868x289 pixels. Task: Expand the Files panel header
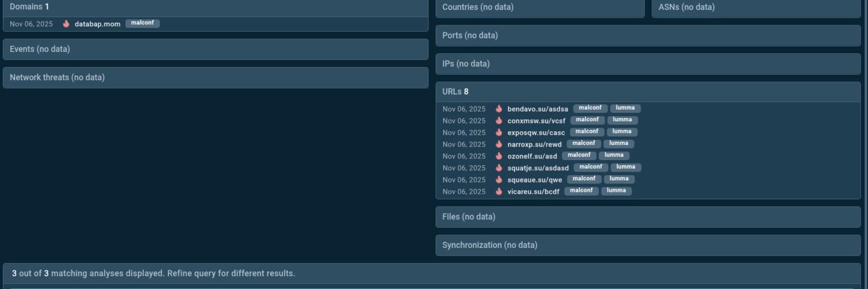(648, 217)
